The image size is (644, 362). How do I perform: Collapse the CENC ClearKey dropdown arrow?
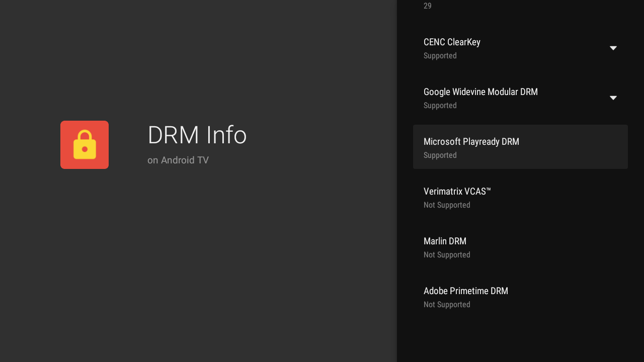613,48
